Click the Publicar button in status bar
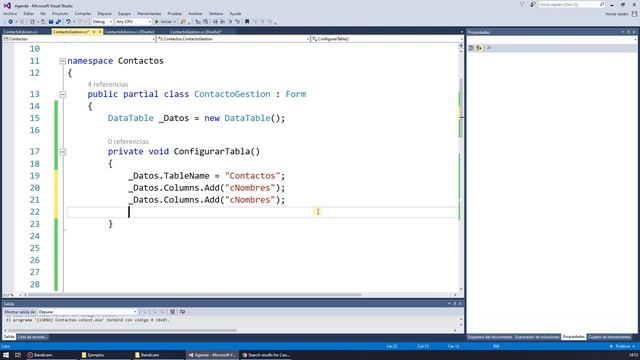640x360 pixels. [x=623, y=347]
